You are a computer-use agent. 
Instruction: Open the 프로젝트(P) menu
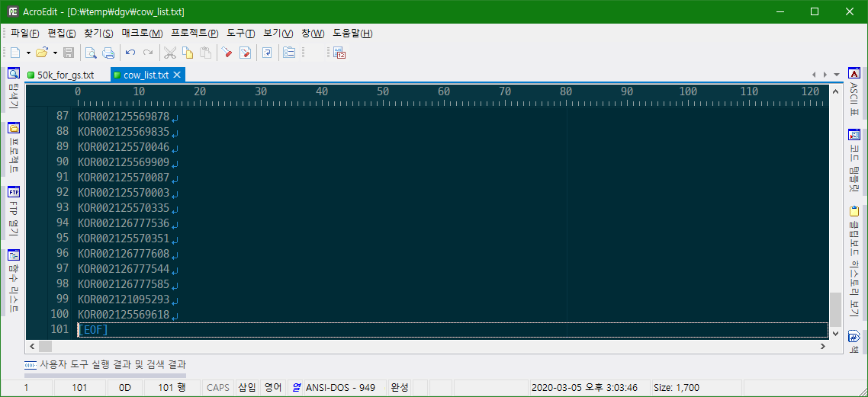point(194,34)
